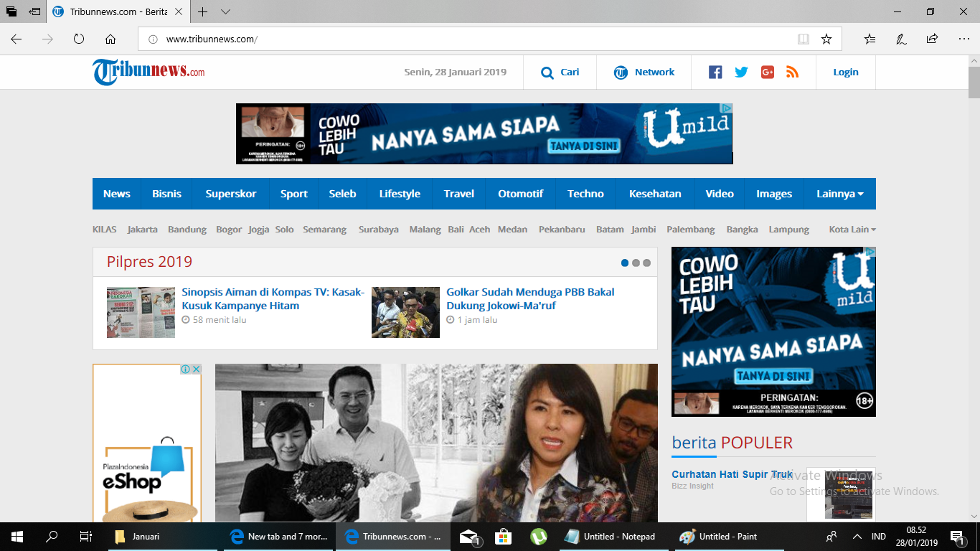Open Golkar Sudah Menduga PBB article

pyautogui.click(x=530, y=298)
